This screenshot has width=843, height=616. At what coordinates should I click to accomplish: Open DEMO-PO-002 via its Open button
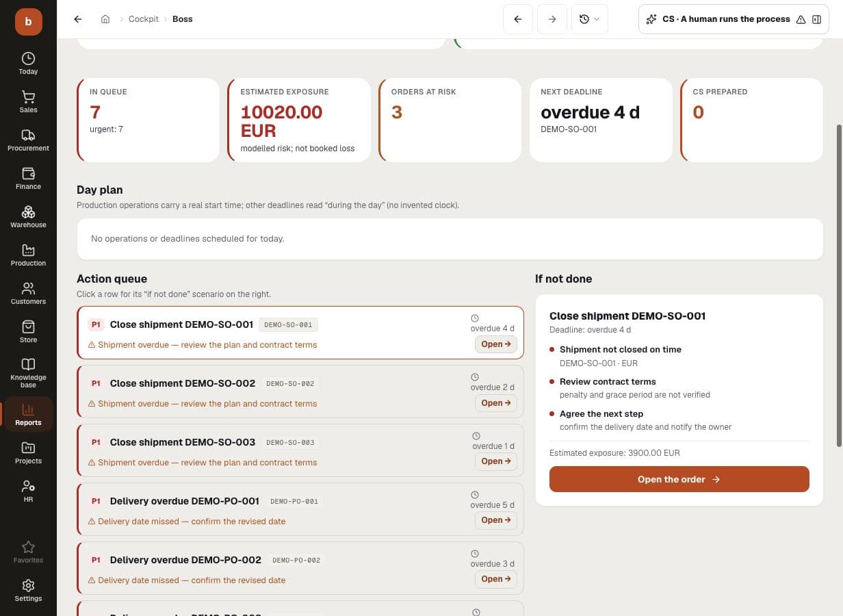(x=496, y=579)
